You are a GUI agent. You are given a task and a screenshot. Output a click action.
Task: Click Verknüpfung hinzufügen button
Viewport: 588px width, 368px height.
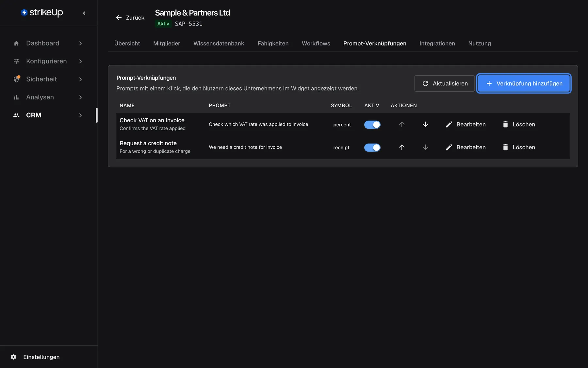[524, 83]
